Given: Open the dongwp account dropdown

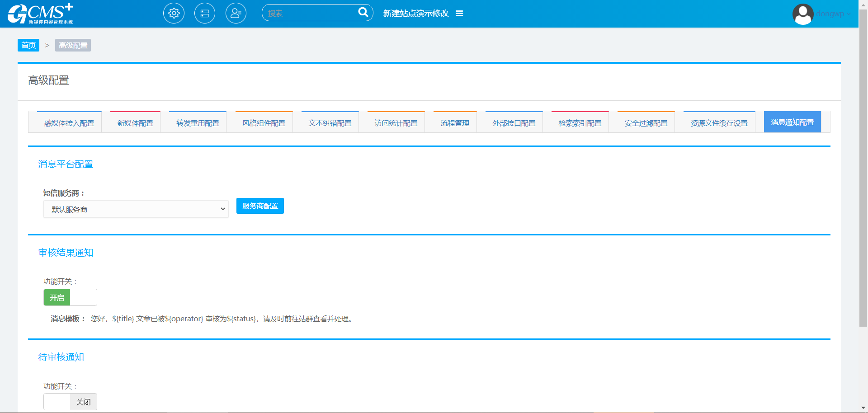Looking at the screenshot, I should [833, 14].
